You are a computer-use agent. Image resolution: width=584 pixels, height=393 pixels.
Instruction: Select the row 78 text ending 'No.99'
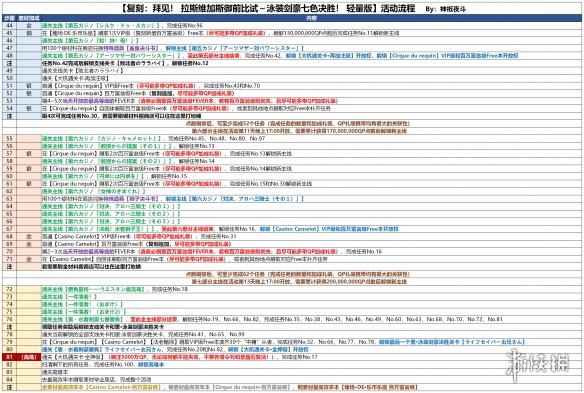click(143, 335)
